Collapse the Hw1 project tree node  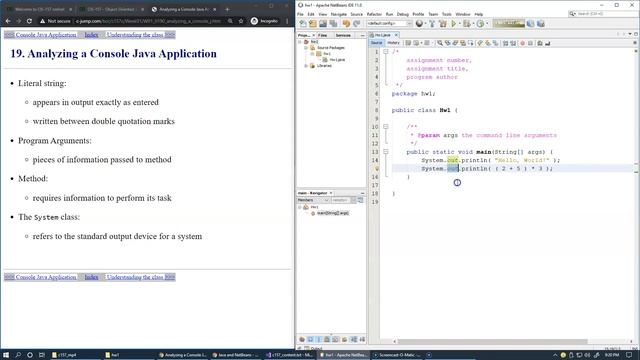click(300, 42)
